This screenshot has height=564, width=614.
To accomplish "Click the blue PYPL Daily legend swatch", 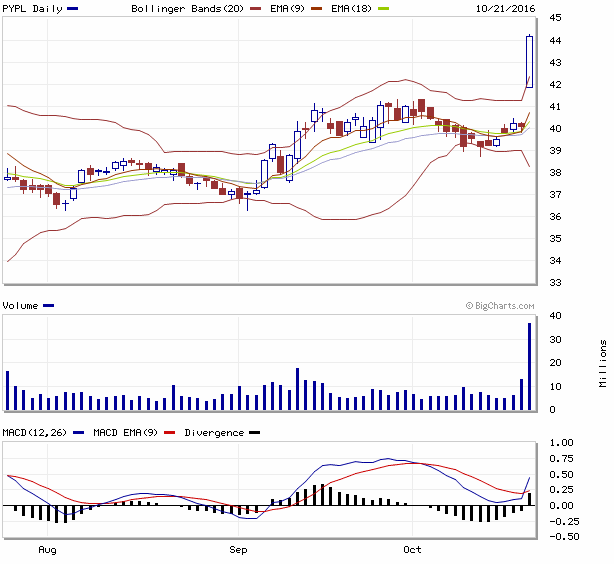I will pyautogui.click(x=72, y=9).
